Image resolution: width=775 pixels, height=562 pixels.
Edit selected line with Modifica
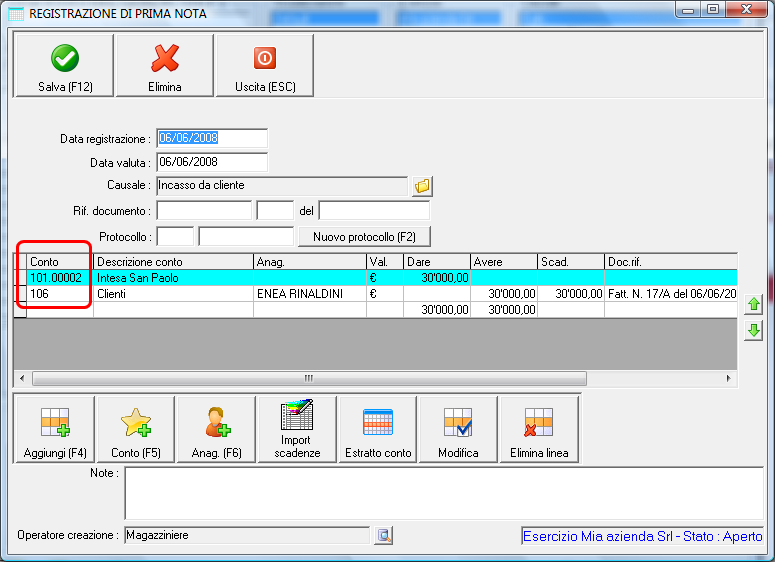(458, 430)
